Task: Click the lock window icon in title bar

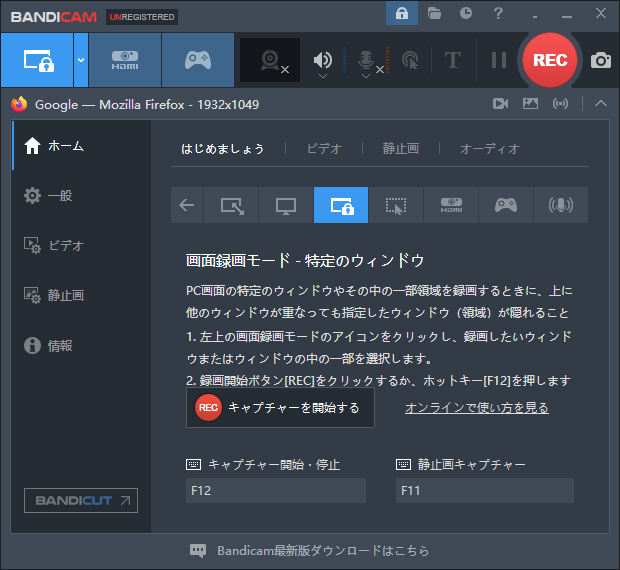Action: 402,13
